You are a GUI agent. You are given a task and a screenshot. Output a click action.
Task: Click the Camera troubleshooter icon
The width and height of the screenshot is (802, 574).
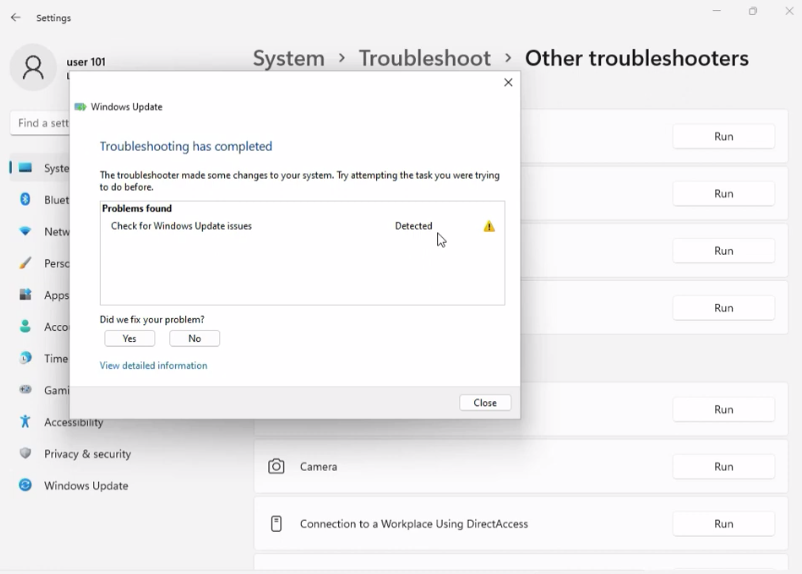276,467
